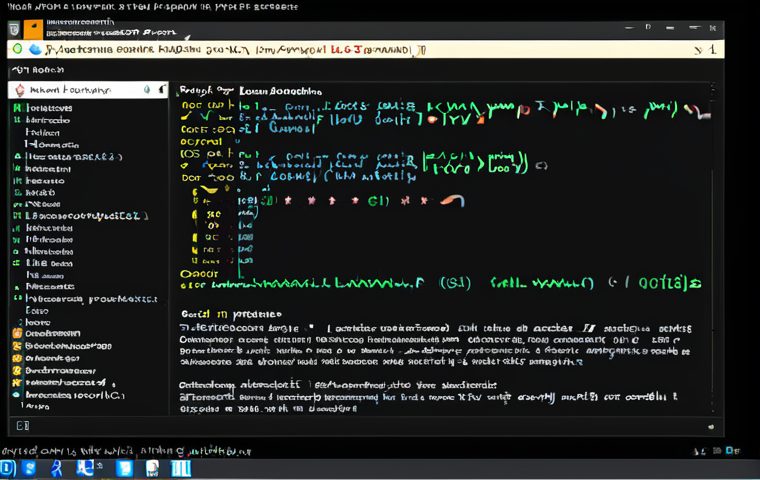760x480 pixels.
Task: Click into the white sidebar search field
Action: [88, 90]
